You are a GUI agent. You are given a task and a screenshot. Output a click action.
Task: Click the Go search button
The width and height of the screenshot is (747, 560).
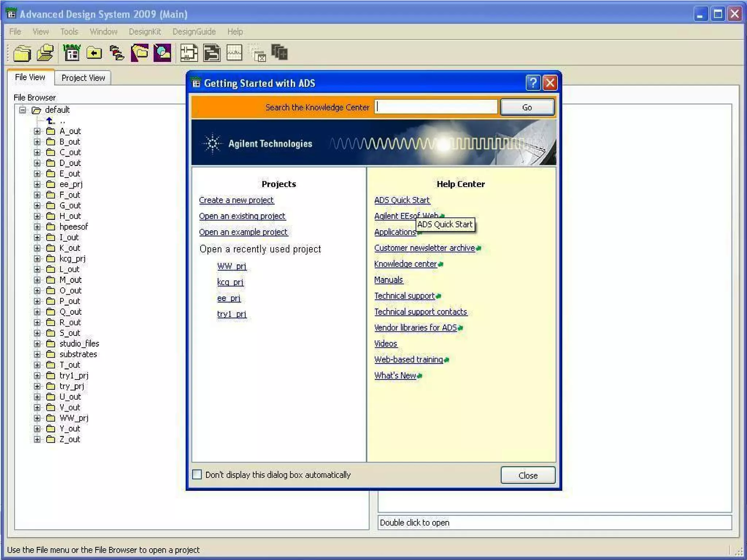coord(527,108)
